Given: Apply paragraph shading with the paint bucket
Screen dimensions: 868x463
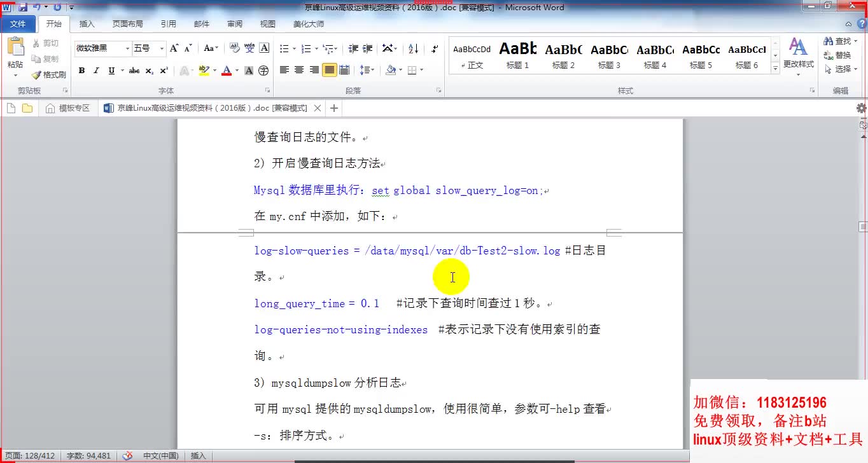Looking at the screenshot, I should point(391,70).
